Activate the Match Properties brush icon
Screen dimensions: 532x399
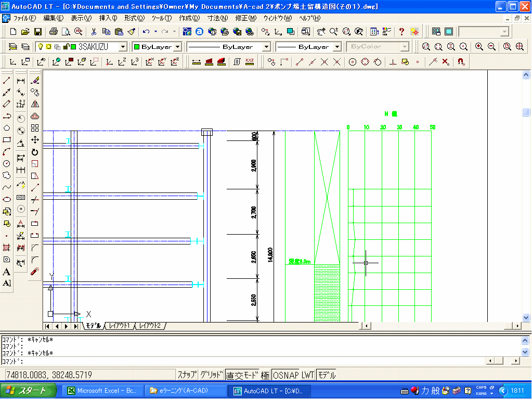pos(132,32)
